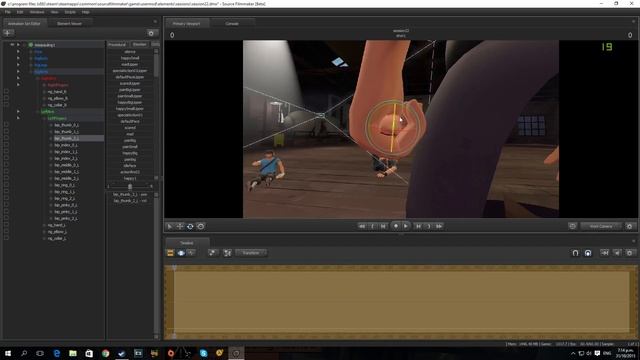
Task: Choose the screen manipulator tool under viewport
Action: (x=200, y=226)
